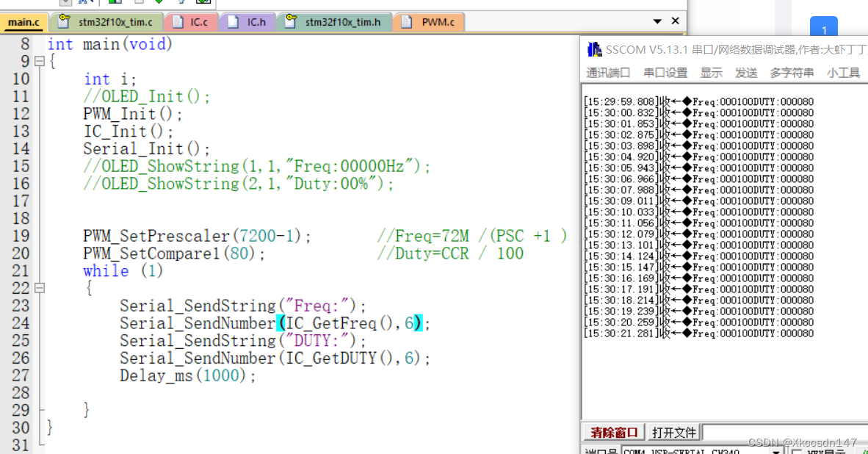The height and width of the screenshot is (454, 868).
Task: Click the commented //OLED_Init(); line
Action: [x=147, y=96]
